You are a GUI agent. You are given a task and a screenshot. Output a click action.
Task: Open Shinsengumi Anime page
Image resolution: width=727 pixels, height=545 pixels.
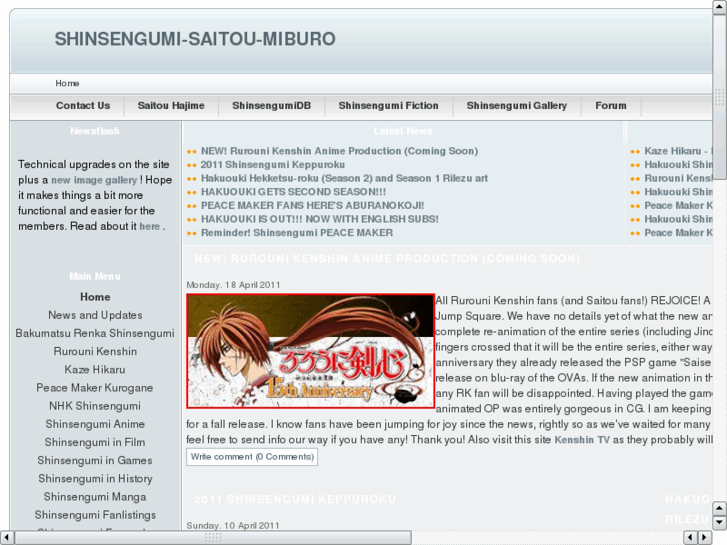(x=95, y=423)
